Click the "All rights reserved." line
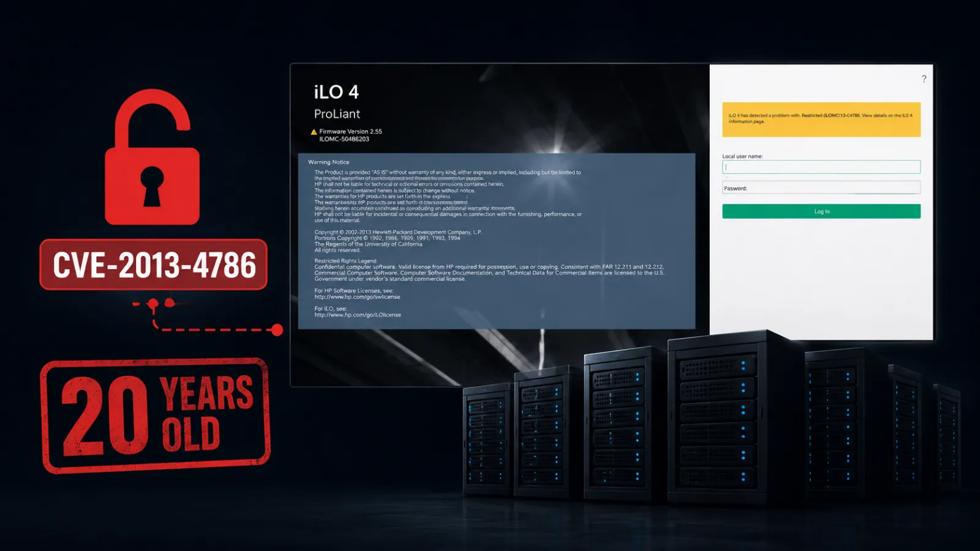 337,250
